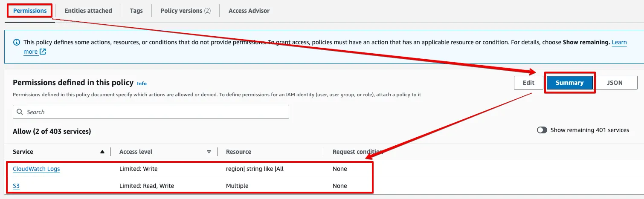Open the Policy versions tab
The height and width of the screenshot is (199, 644).
186,11
